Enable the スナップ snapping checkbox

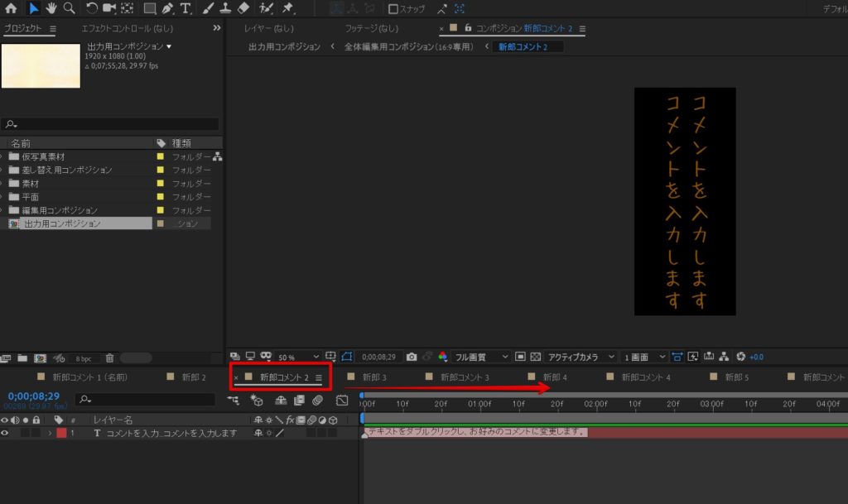pos(394,9)
